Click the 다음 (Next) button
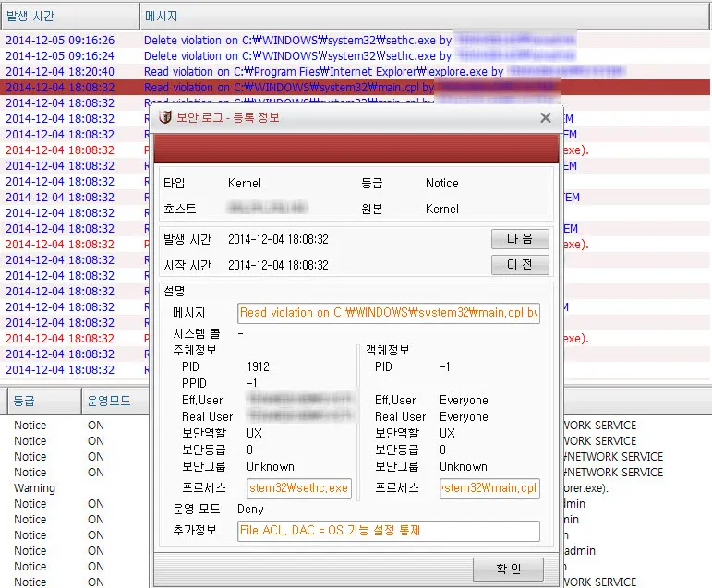712x588 pixels. (x=519, y=239)
